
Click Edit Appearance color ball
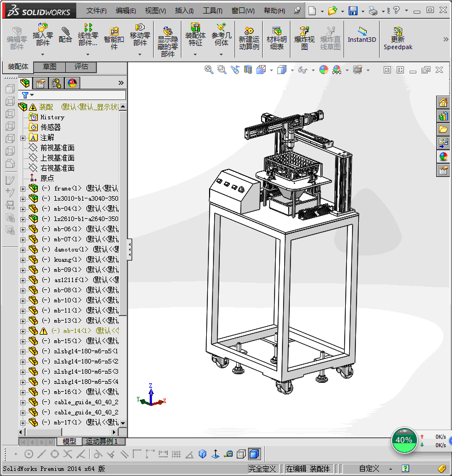[324, 70]
